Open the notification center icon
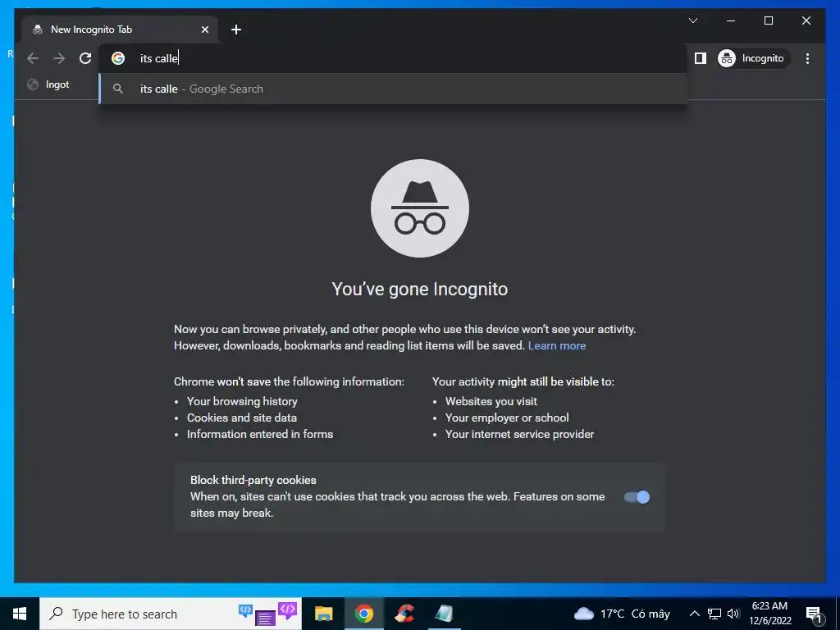This screenshot has height=630, width=840. (x=814, y=614)
